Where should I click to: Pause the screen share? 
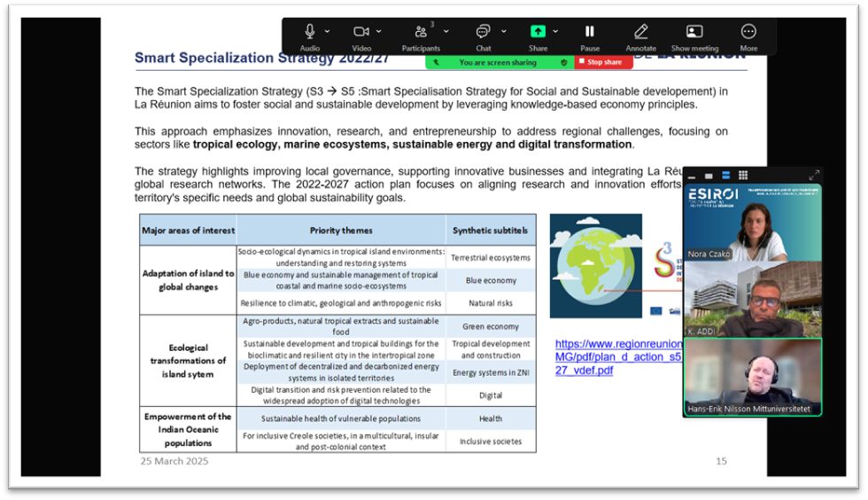point(590,32)
